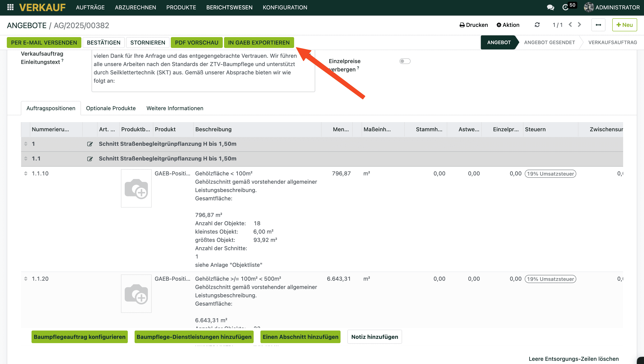Click In GAEB exportieren button
This screenshot has width=644, height=364.
point(259,43)
